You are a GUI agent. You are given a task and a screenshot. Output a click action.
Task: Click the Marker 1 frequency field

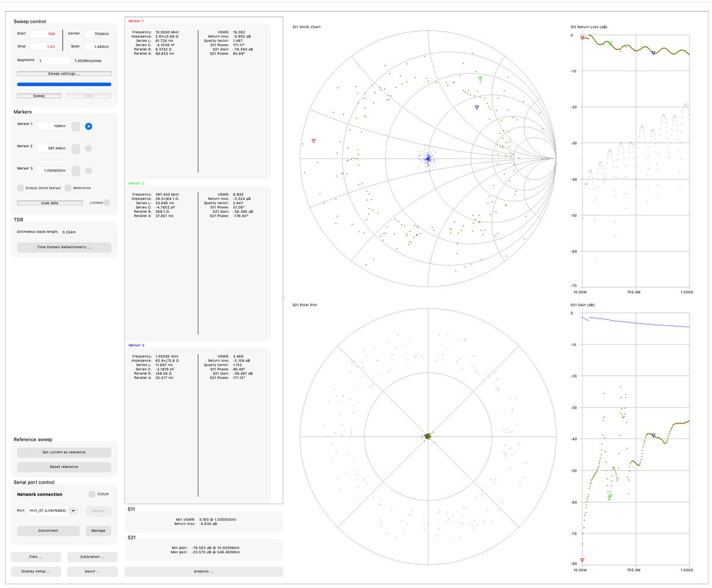coord(52,126)
